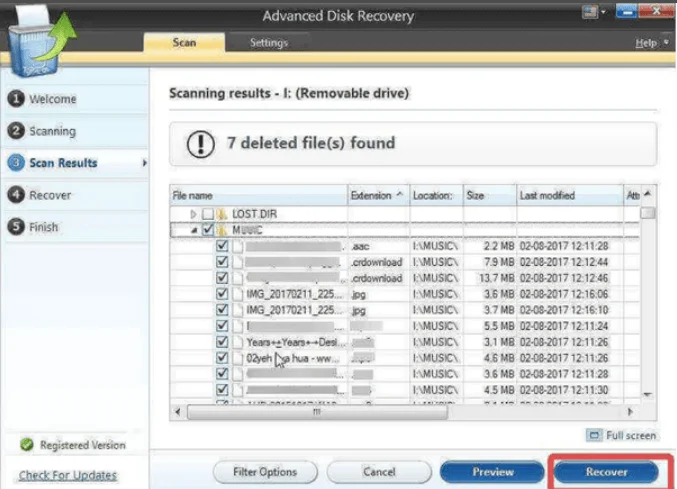Select the Finish step label

tap(43, 227)
